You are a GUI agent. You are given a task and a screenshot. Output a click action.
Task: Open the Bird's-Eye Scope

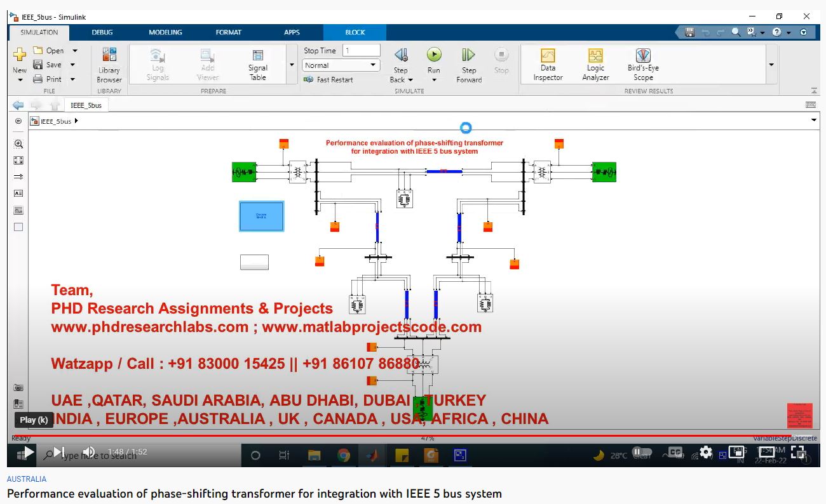point(643,65)
